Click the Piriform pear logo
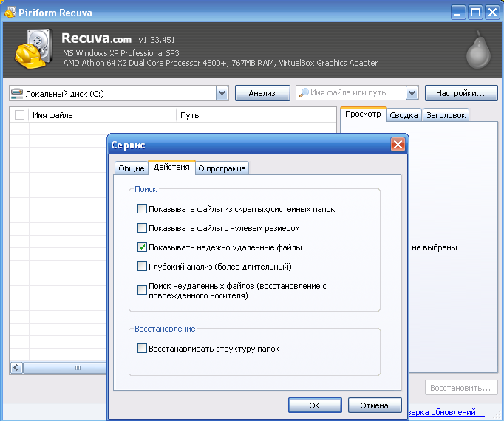This screenshot has width=504, height=421. (479, 49)
